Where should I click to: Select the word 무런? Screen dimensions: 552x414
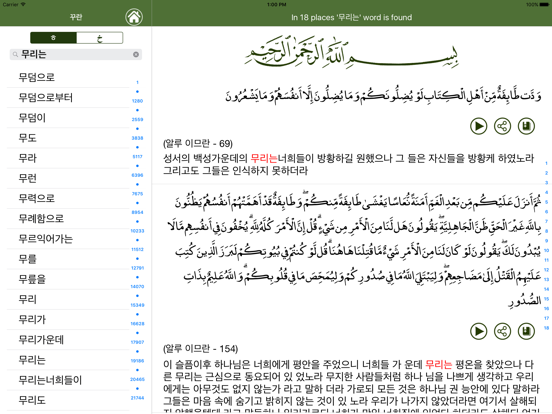click(68, 178)
